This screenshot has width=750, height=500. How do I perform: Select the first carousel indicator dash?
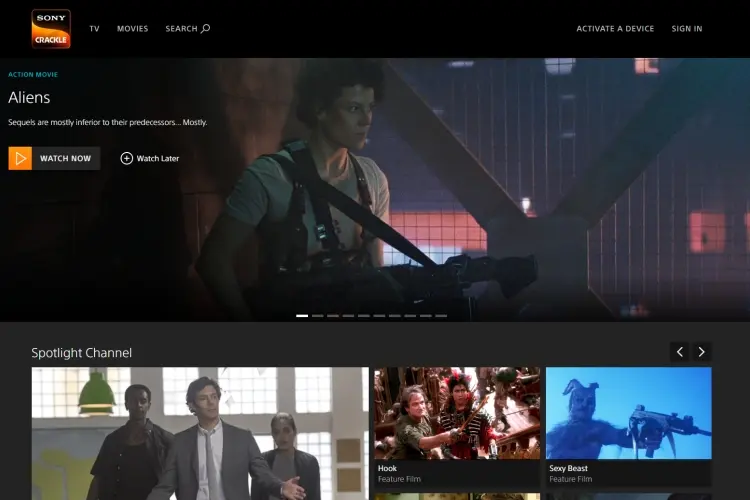(302, 316)
